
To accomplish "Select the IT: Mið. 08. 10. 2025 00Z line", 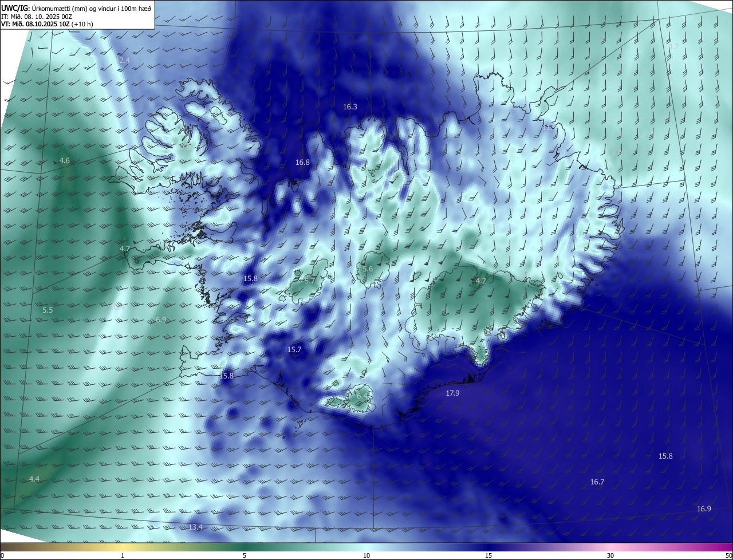I will pos(37,17).
